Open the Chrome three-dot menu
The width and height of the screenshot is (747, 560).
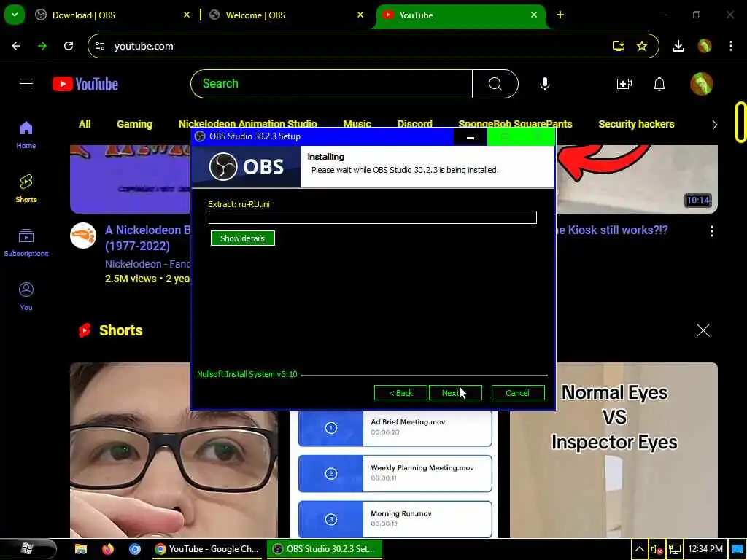click(731, 46)
